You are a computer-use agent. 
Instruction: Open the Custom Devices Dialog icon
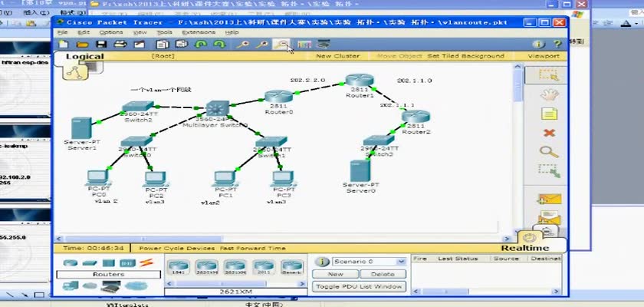324,44
